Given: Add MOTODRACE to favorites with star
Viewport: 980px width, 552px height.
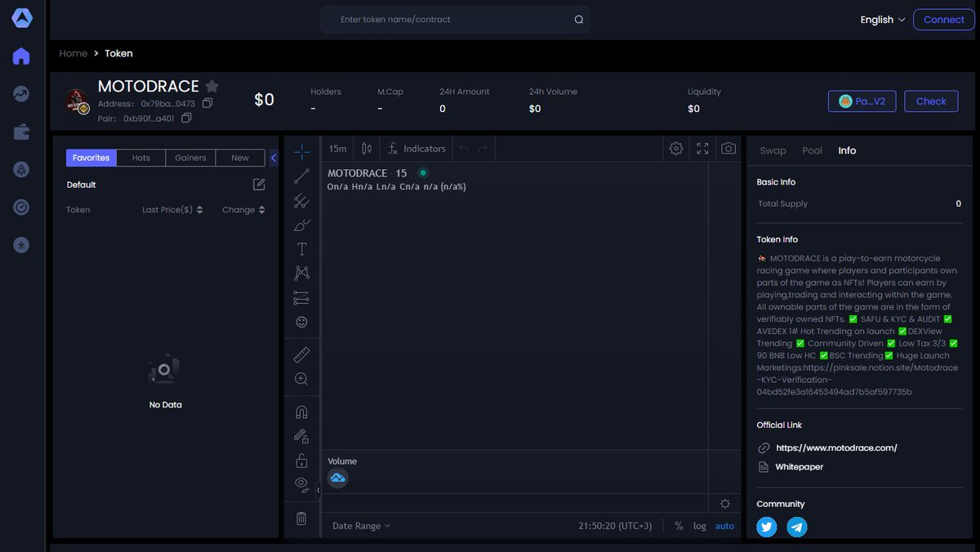Looking at the screenshot, I should [212, 86].
